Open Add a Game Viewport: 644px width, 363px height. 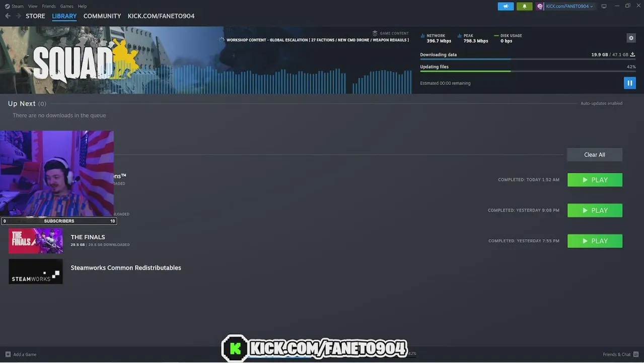coord(21,354)
